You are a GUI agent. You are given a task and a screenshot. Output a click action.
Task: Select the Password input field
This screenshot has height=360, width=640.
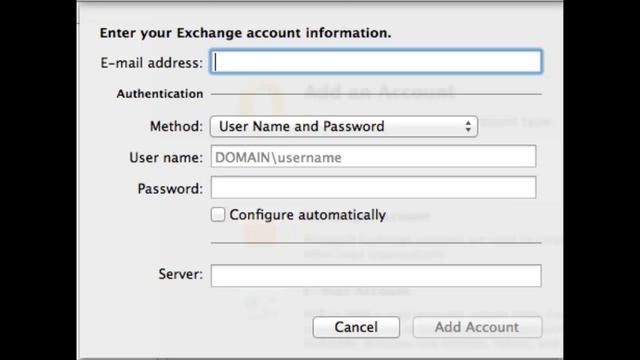[x=373, y=188]
